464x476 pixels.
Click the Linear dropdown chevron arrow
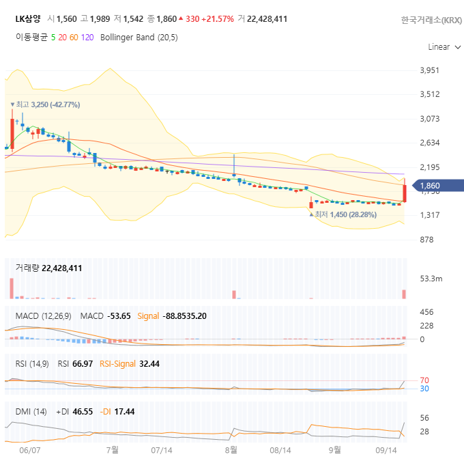458,47
